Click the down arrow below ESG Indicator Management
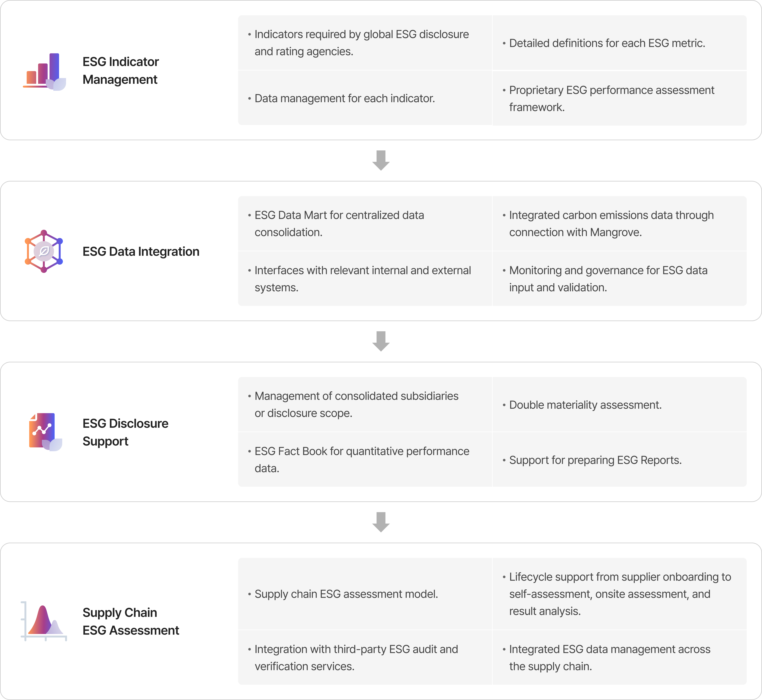This screenshot has width=762, height=700. click(381, 160)
